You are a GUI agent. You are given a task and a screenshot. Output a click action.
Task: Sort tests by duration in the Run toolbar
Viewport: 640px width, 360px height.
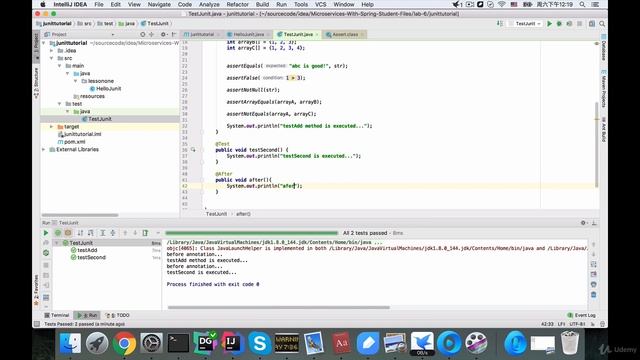point(91,233)
